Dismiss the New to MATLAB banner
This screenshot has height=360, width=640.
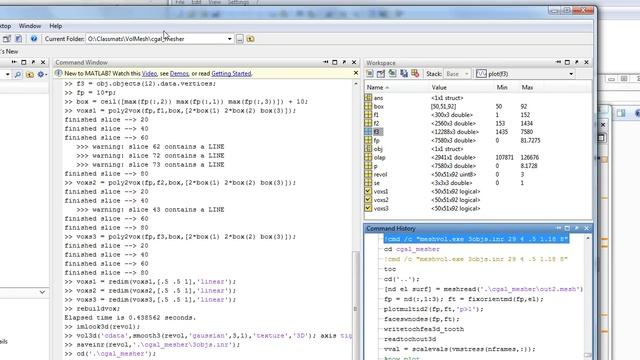click(x=356, y=73)
